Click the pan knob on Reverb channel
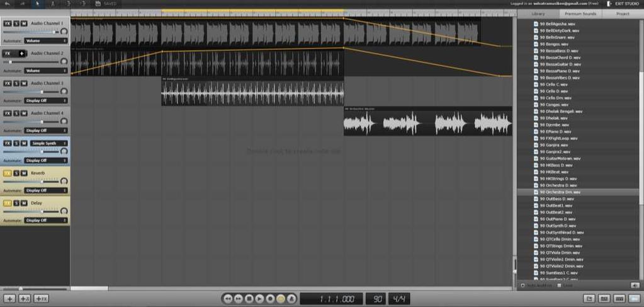644x307 pixels. click(64, 182)
